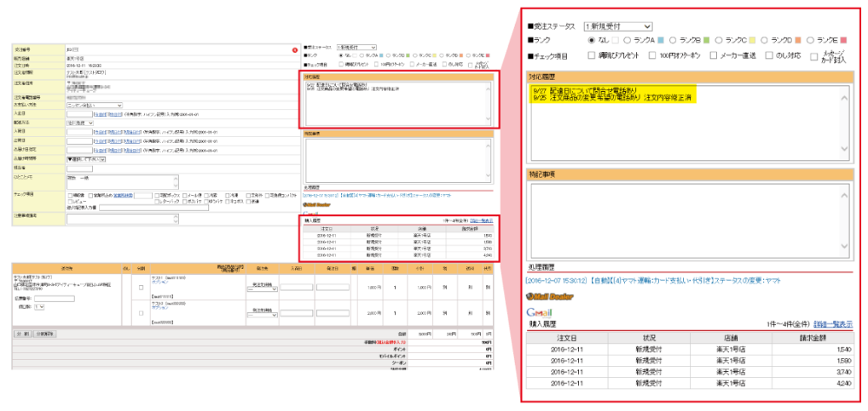This screenshot has width=868, height=411.
Task: Tick 100円オフクーポン checkbox in enlarged panel
Action: (x=653, y=55)
